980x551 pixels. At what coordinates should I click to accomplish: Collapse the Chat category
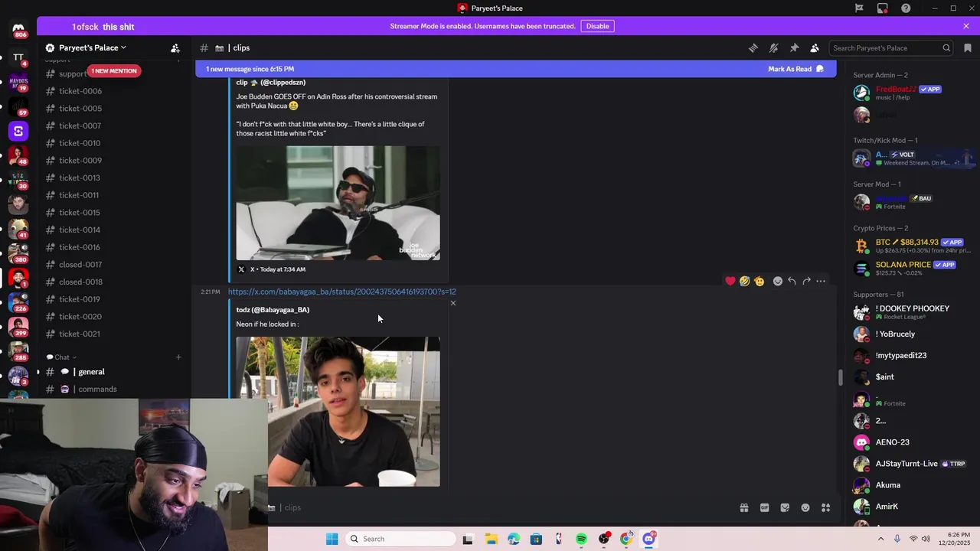[x=62, y=357]
